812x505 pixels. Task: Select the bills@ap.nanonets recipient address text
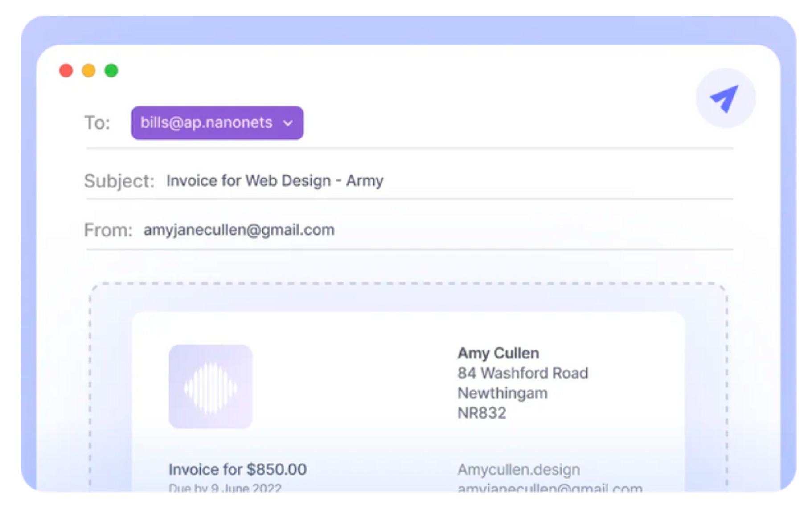click(206, 122)
